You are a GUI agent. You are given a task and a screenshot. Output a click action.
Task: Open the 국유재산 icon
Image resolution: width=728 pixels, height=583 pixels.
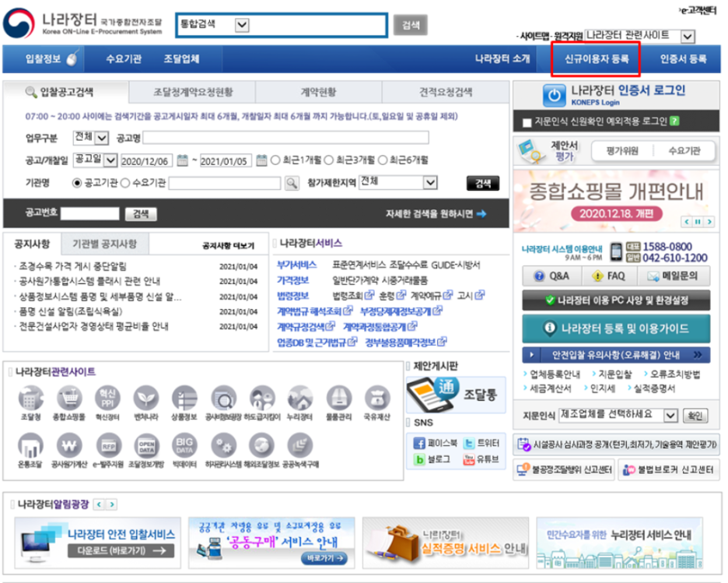tap(377, 399)
